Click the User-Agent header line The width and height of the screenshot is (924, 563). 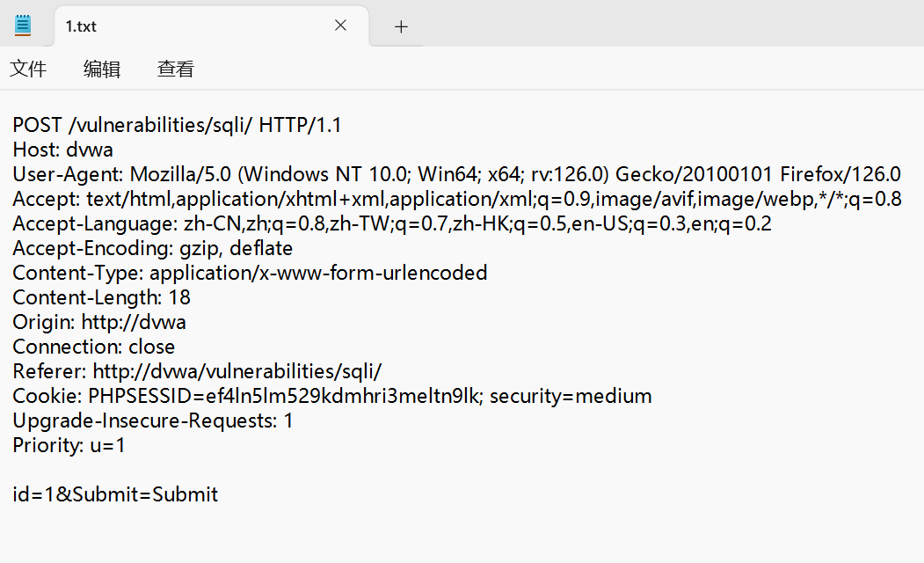pos(440,174)
